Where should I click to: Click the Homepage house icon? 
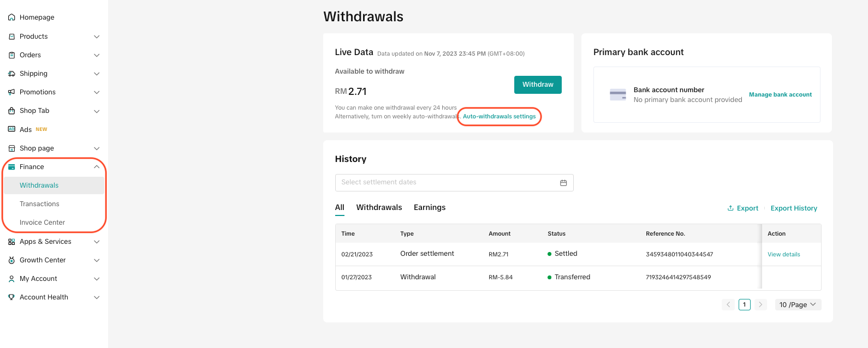(x=11, y=17)
